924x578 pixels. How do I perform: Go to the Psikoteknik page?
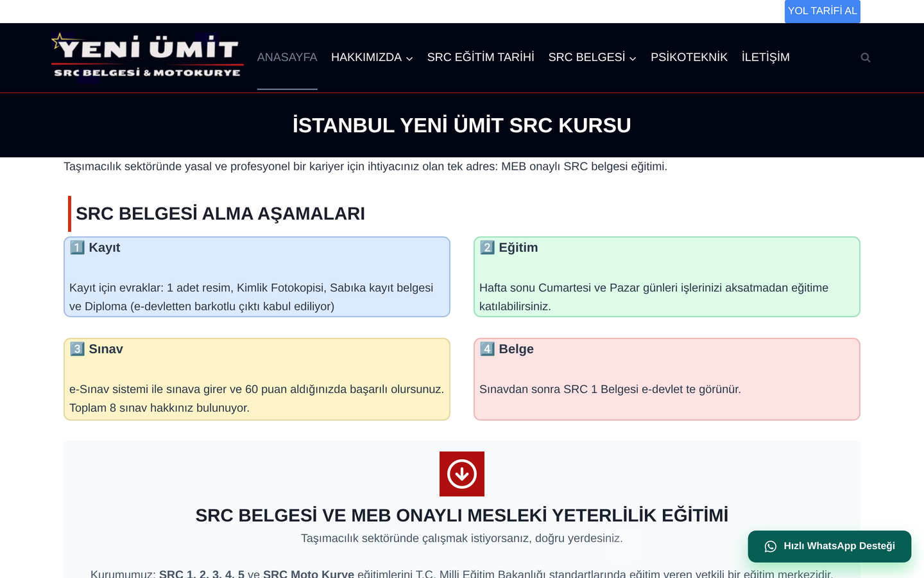click(x=689, y=57)
